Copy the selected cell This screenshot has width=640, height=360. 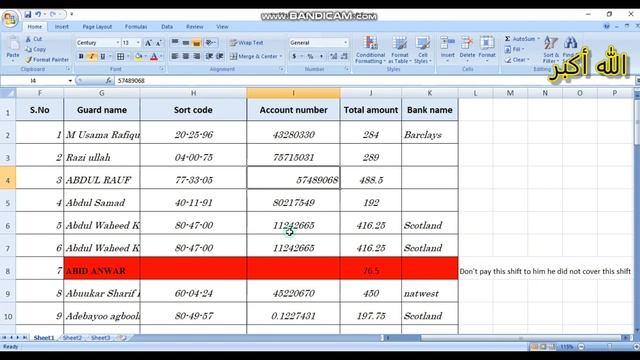pos(35,49)
